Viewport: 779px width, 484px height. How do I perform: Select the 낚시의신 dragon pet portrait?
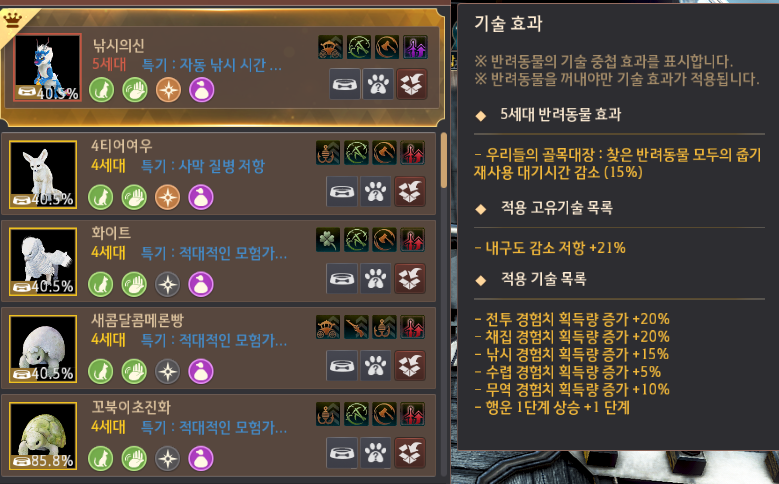pyautogui.click(x=47, y=67)
